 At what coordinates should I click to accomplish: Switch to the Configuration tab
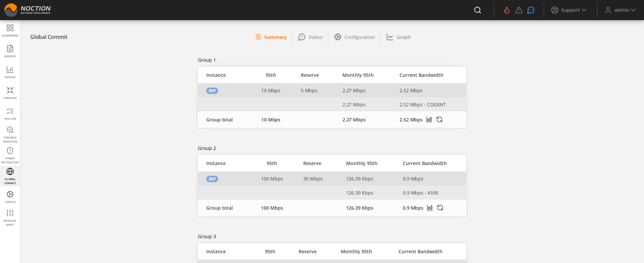coord(355,37)
